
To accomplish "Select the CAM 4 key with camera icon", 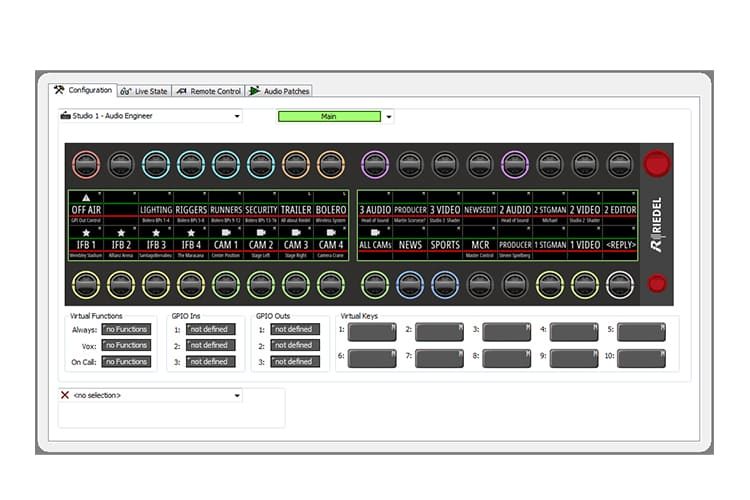I will (x=331, y=243).
